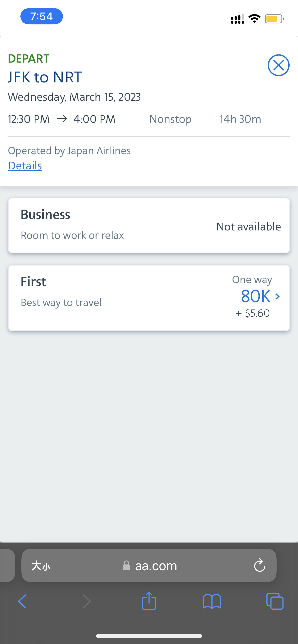Tap the lock icon next to aa.com
Viewport: 298px width, 644px height.
(126, 566)
